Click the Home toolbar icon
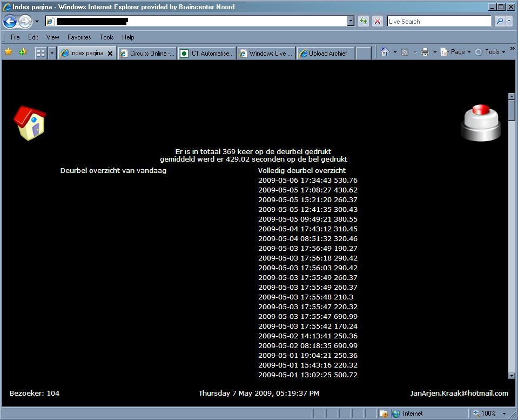 pos(385,52)
